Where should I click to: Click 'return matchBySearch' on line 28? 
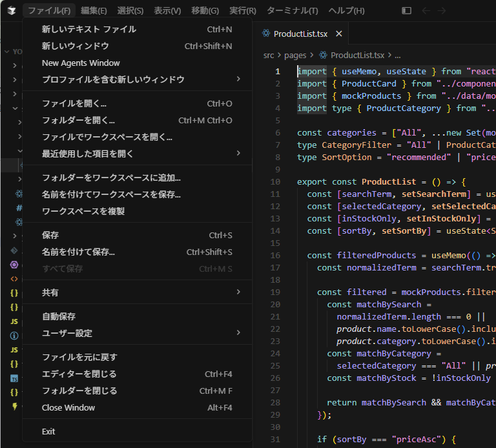pos(377,402)
